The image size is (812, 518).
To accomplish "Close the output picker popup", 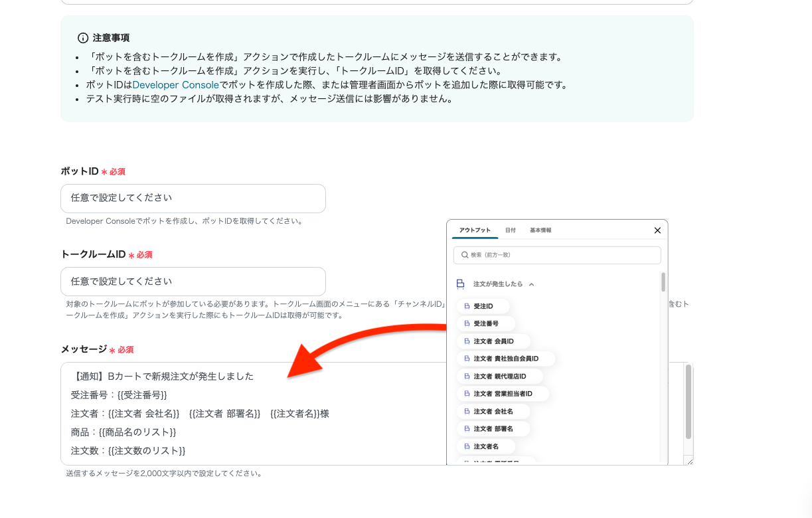I will click(x=657, y=230).
